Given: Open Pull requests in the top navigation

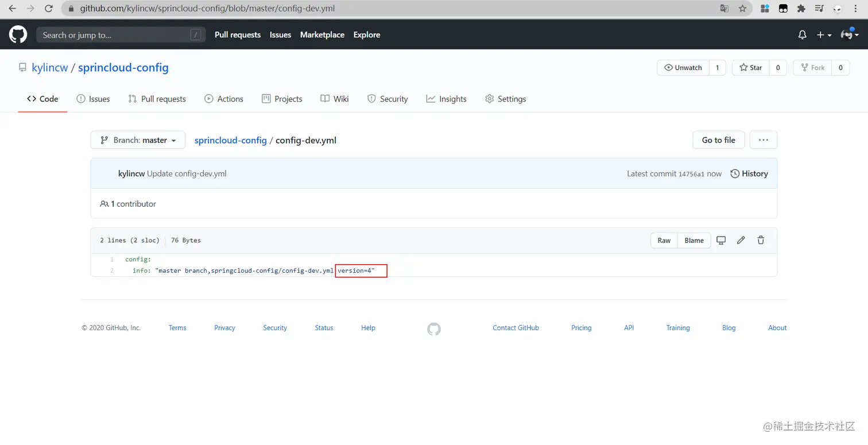Looking at the screenshot, I should click(x=238, y=35).
